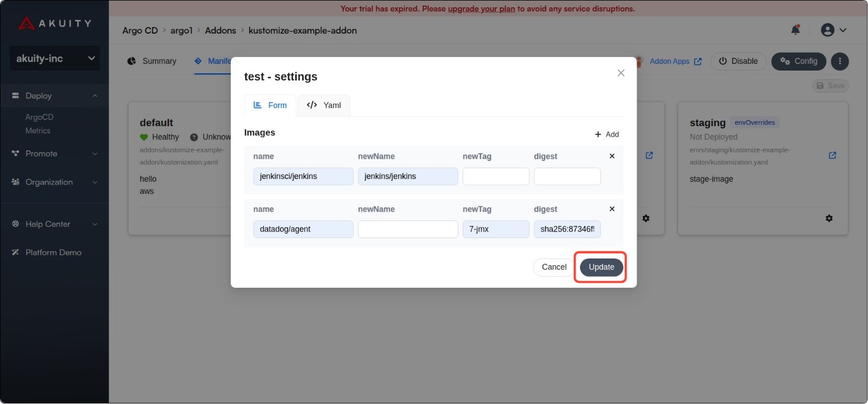Open settings gear for staging card
The width and height of the screenshot is (868, 404).
tap(829, 218)
